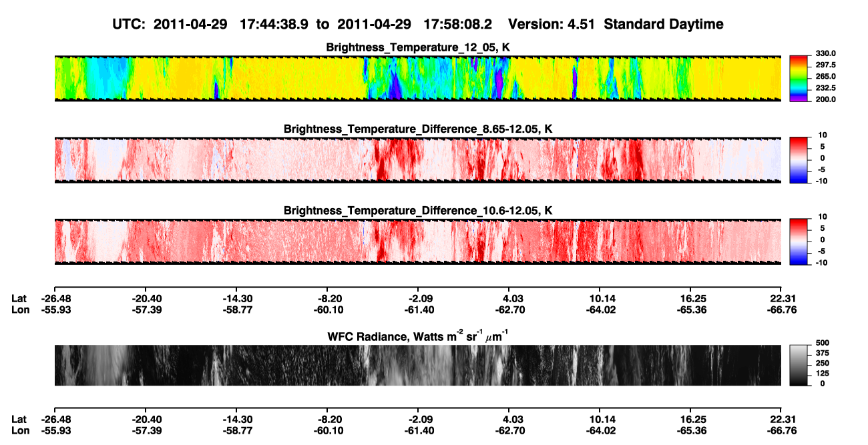868x445 pixels.
Task: Click the 8.65-12.05 difference image strip
Action: pos(417,160)
